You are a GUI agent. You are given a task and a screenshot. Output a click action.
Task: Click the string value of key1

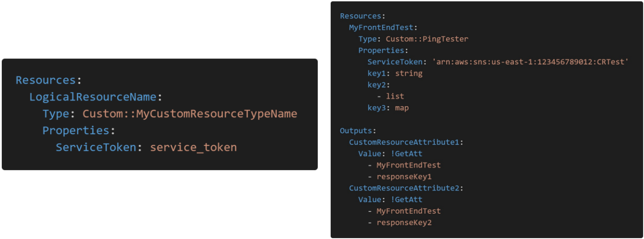pos(408,74)
